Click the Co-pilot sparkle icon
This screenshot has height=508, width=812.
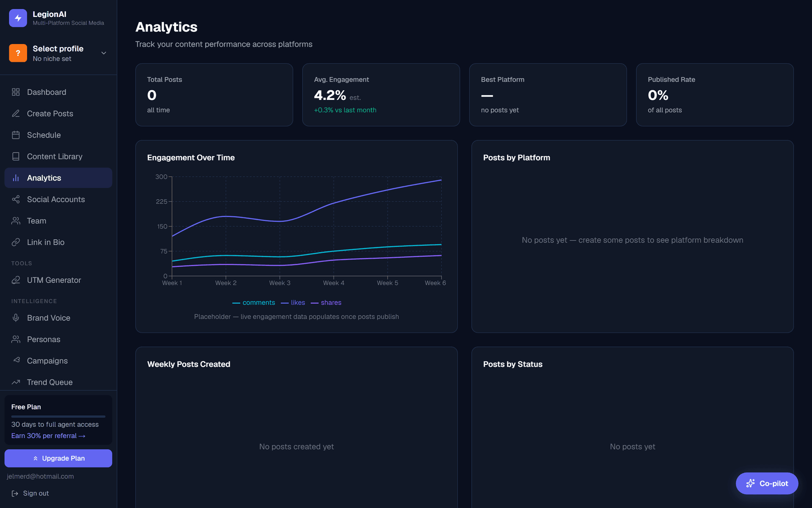click(750, 483)
